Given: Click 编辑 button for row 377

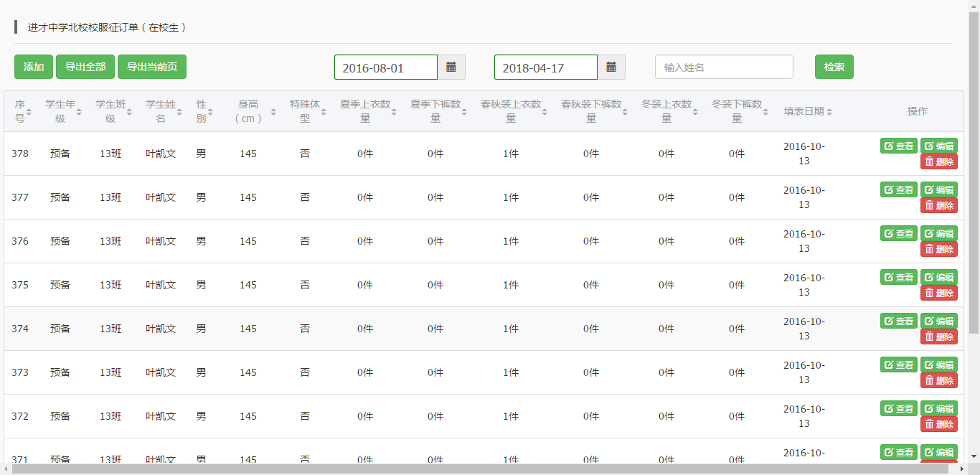Looking at the screenshot, I should [938, 189].
